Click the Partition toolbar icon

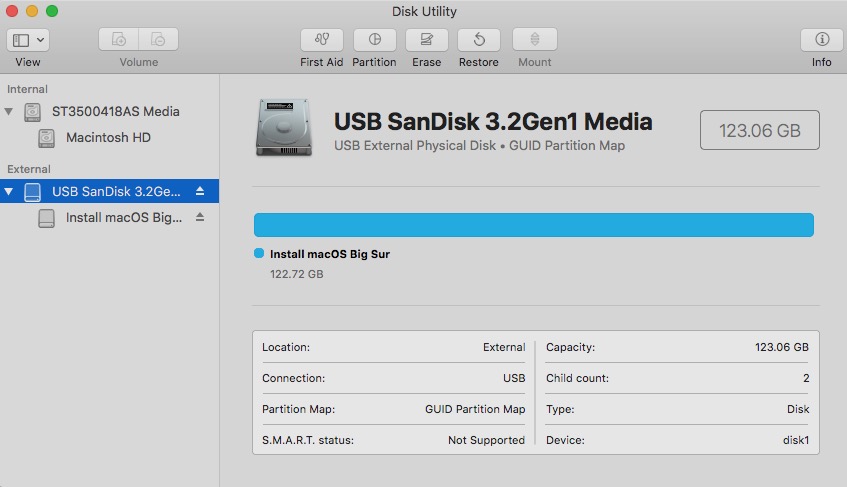[x=374, y=40]
